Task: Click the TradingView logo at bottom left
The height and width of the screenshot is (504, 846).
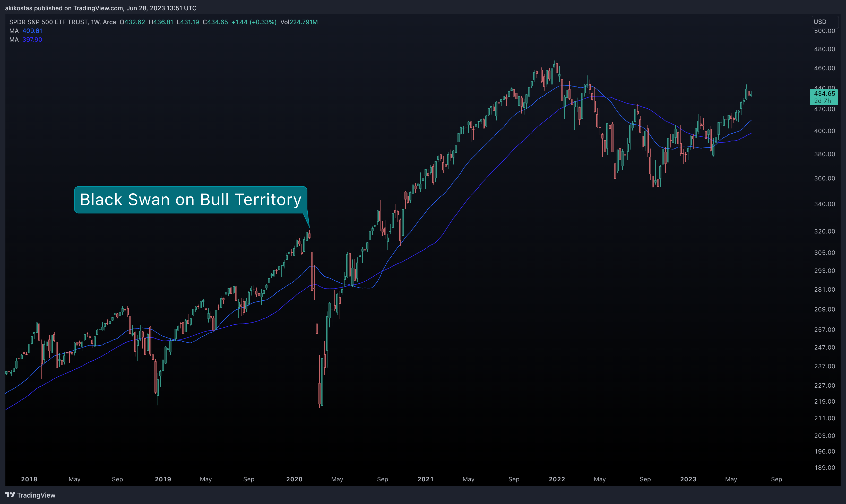Action: tap(30, 495)
